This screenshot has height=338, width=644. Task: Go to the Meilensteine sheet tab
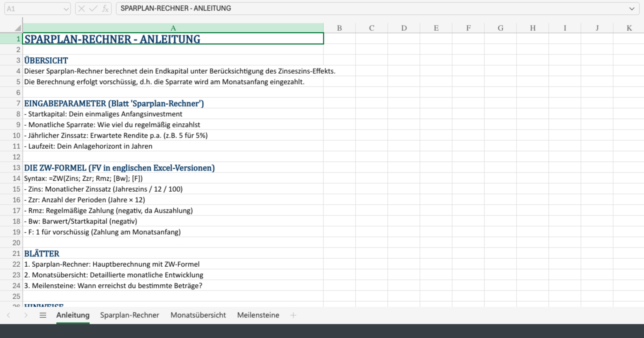[x=258, y=315]
